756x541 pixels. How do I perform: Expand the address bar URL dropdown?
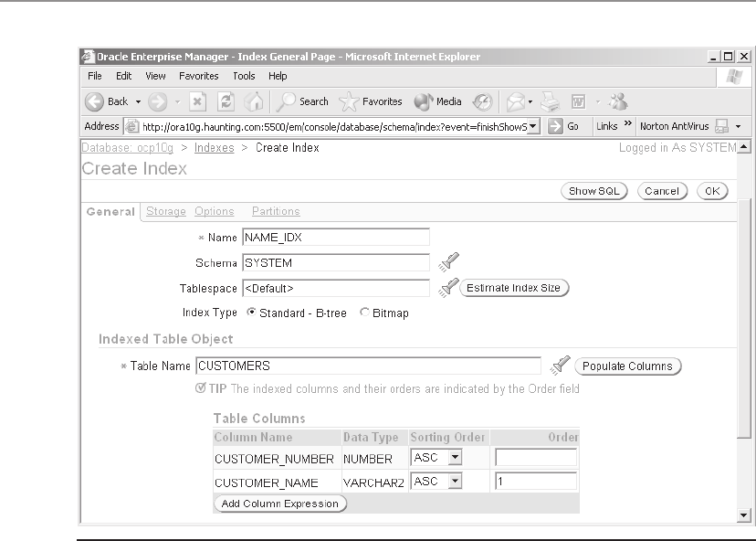(533, 126)
